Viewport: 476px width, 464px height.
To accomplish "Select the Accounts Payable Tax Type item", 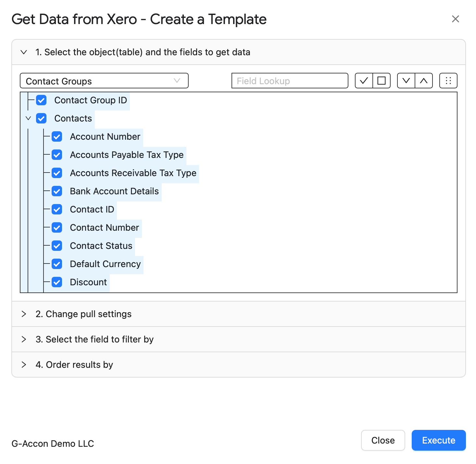I will pyautogui.click(x=127, y=155).
